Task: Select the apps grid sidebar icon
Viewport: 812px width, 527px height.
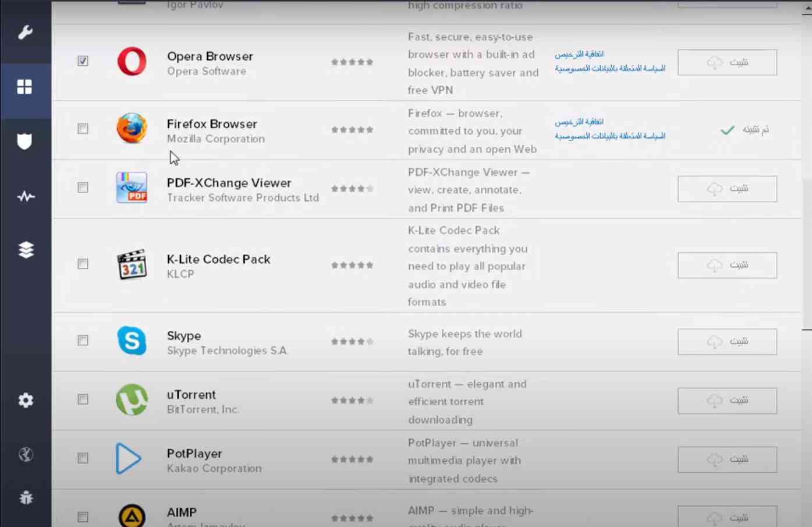Action: pos(24,87)
